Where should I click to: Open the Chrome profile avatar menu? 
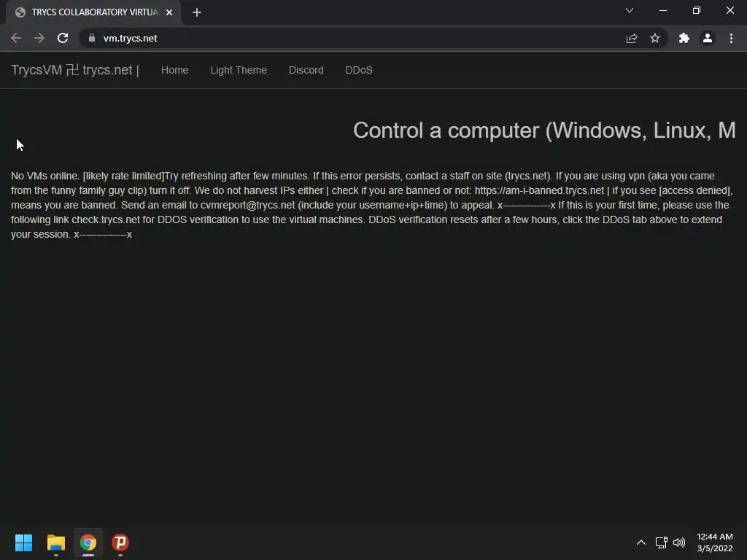708,38
